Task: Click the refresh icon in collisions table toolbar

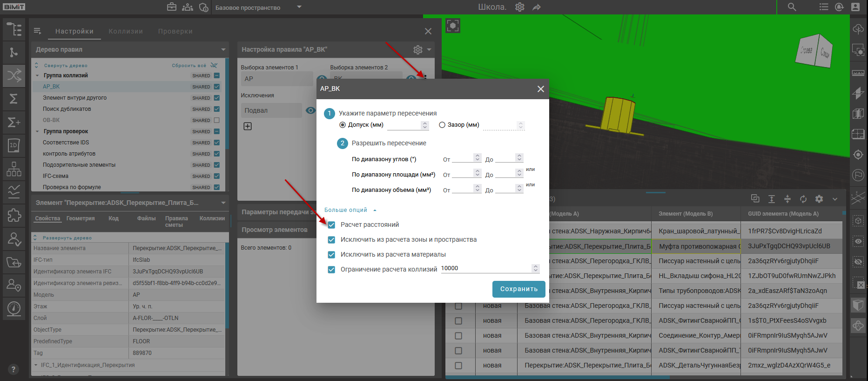Action: [803, 199]
